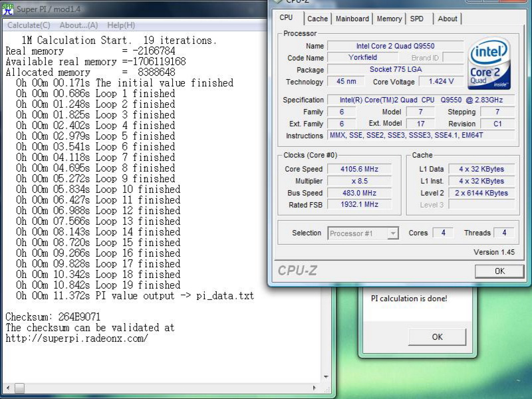Open the Calculate(C) menu in Super PI

tap(29, 25)
